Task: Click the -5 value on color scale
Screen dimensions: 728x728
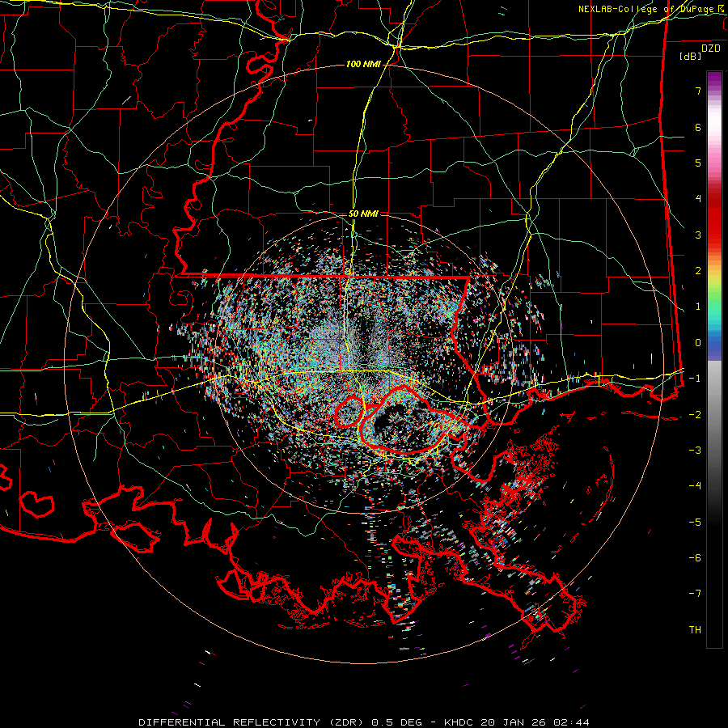Action: coord(695,522)
